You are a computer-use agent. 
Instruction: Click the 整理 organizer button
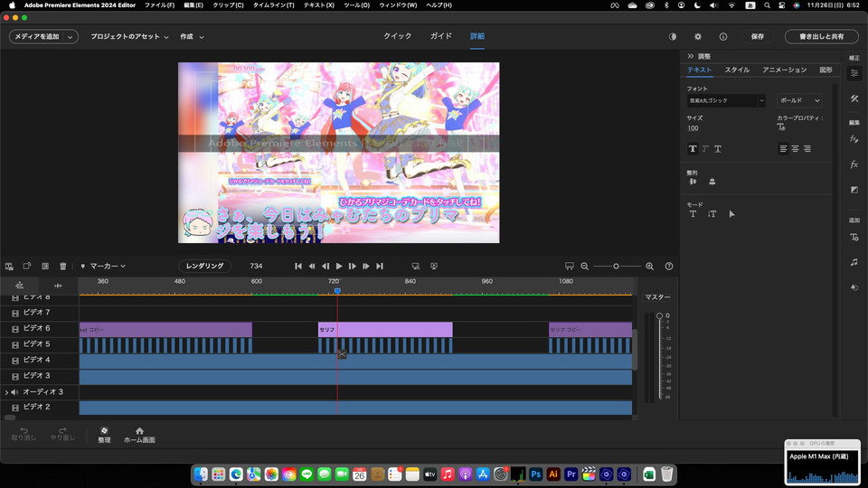click(x=104, y=435)
